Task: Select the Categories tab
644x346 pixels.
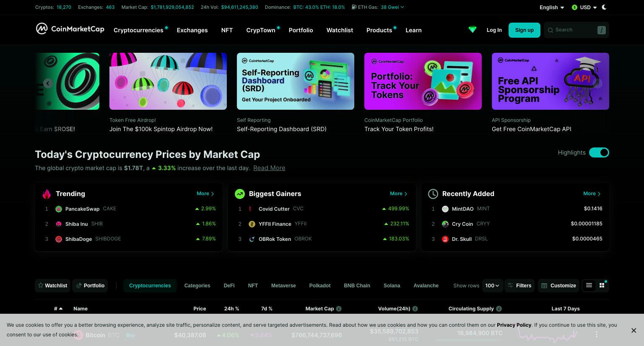Action: (x=197, y=285)
